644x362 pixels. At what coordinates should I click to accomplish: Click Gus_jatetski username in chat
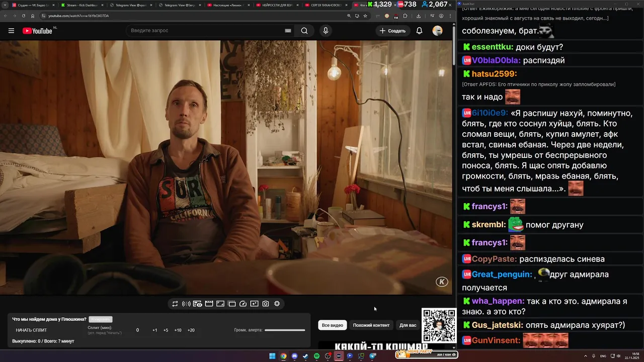(497, 325)
